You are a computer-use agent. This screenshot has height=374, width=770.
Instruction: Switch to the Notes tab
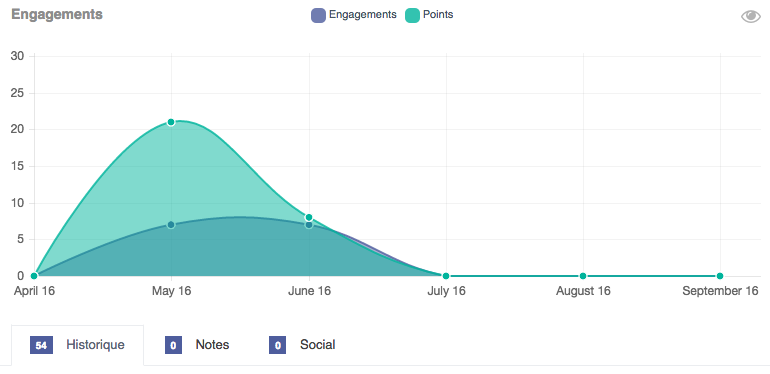tap(197, 345)
